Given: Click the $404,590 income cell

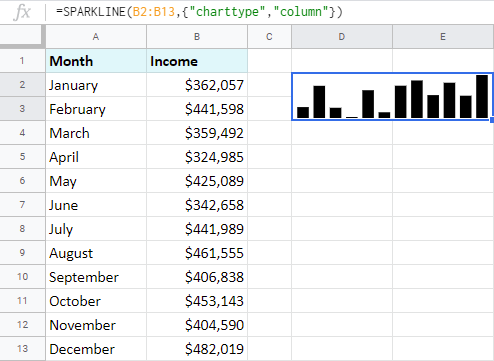Looking at the screenshot, I should coord(197,325).
